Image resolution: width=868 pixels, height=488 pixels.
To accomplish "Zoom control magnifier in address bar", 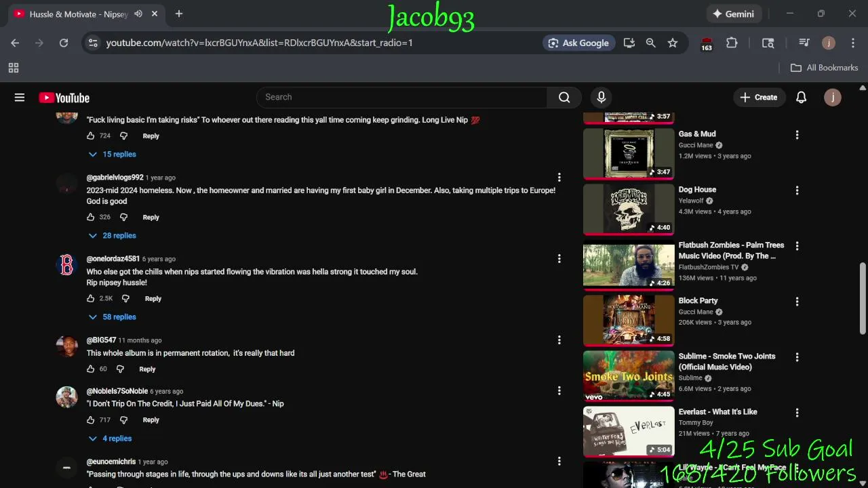I will [x=650, y=43].
